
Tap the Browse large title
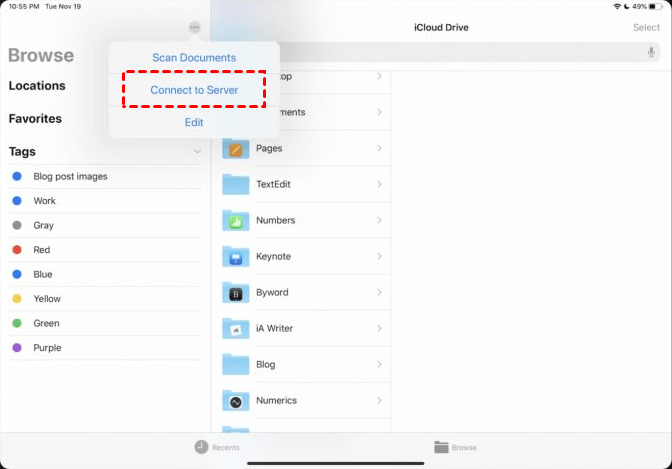click(x=41, y=55)
